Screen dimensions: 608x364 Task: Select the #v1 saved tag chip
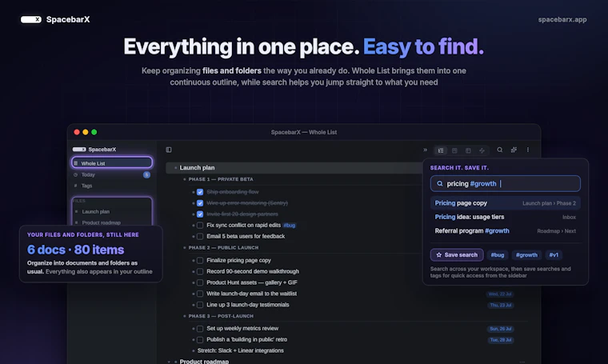[x=554, y=255]
